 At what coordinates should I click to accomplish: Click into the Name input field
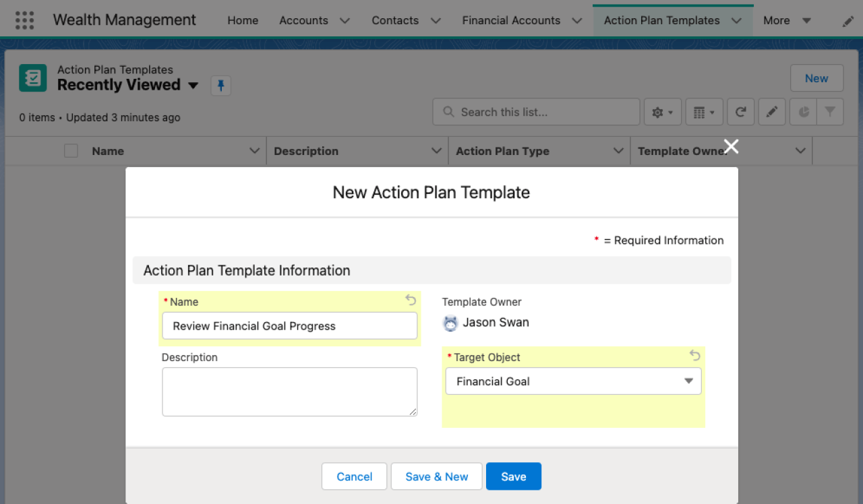[289, 326]
